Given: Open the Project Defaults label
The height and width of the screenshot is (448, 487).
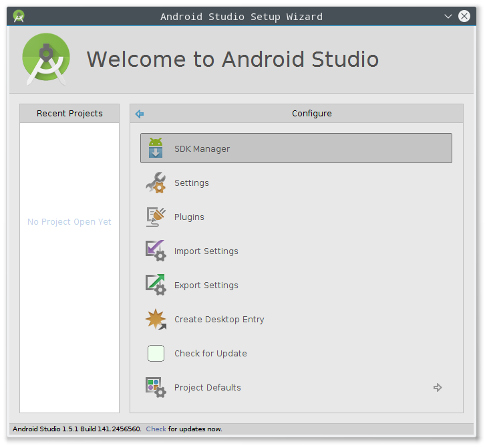Looking at the screenshot, I should (208, 388).
